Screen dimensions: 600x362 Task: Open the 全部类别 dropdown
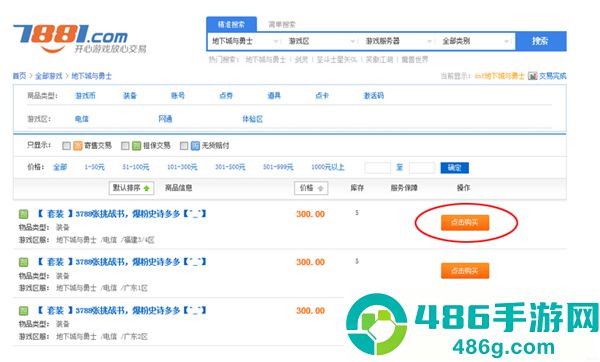[476, 41]
